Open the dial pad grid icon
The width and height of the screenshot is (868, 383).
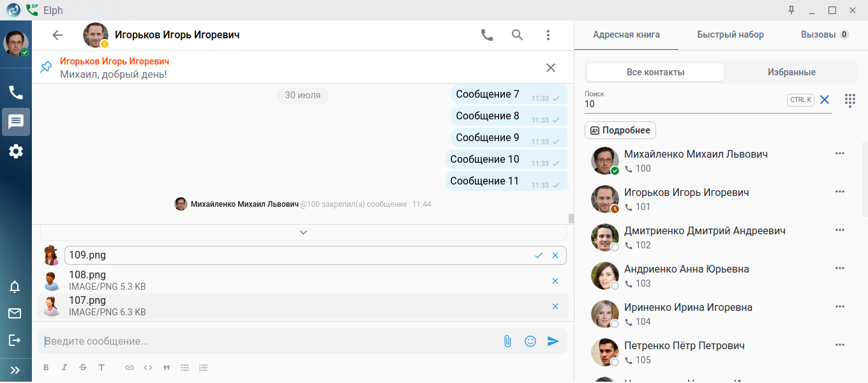[x=849, y=100]
